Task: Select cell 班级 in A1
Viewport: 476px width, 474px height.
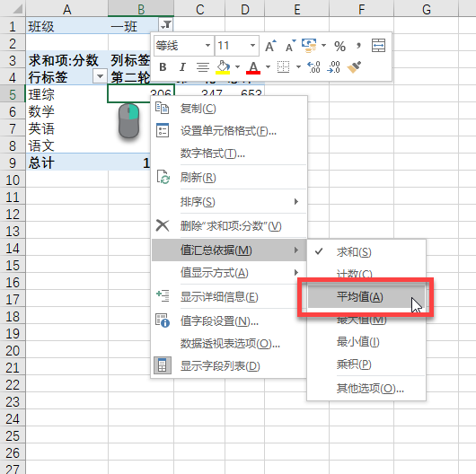Action: click(x=66, y=26)
